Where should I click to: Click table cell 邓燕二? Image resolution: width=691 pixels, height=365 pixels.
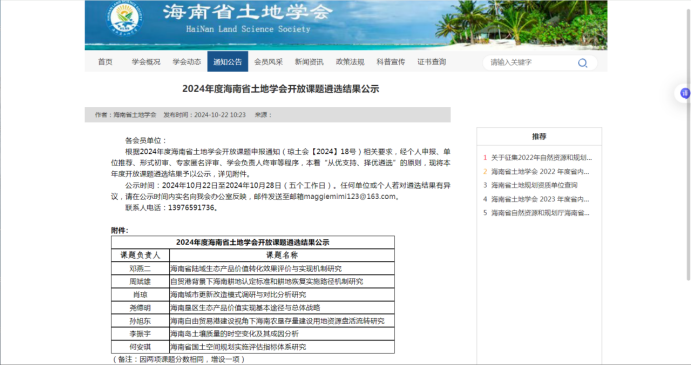click(x=140, y=268)
